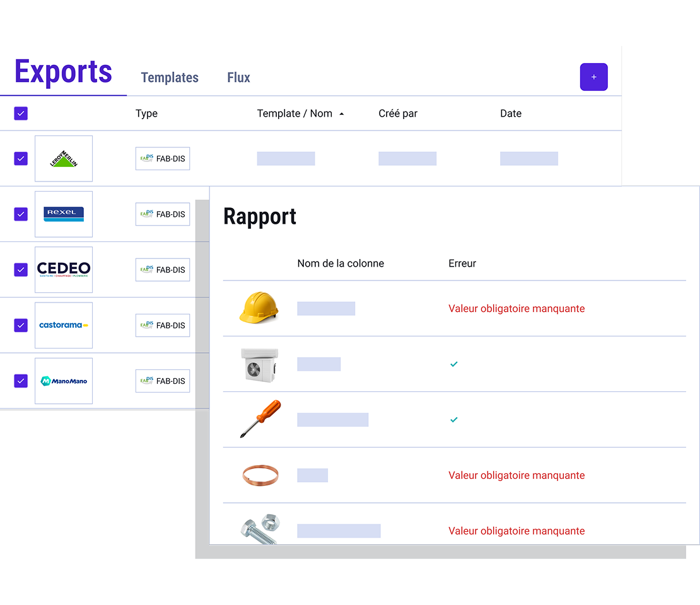Click the green checkmark in air conditioner row
Screen dimensions: 700x605
[454, 364]
